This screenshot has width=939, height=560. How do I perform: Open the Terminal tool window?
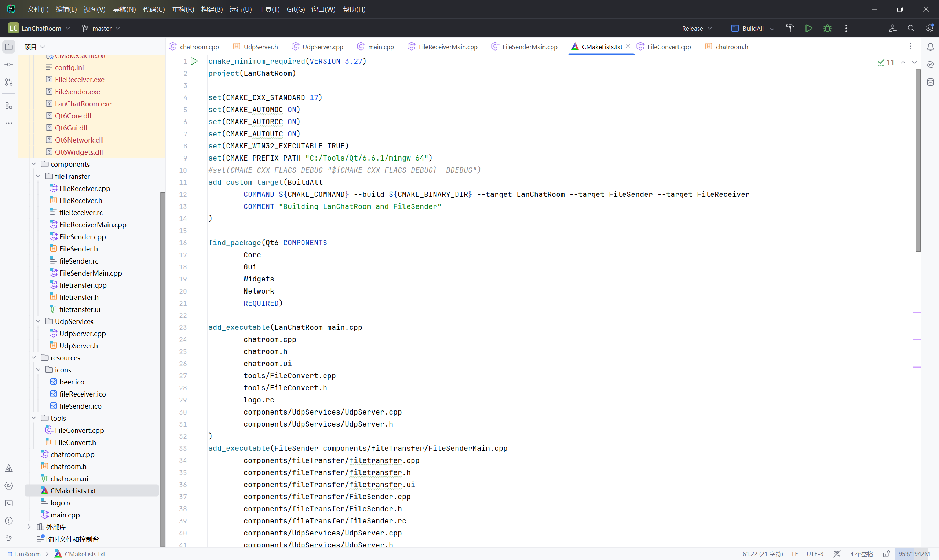[x=9, y=503]
